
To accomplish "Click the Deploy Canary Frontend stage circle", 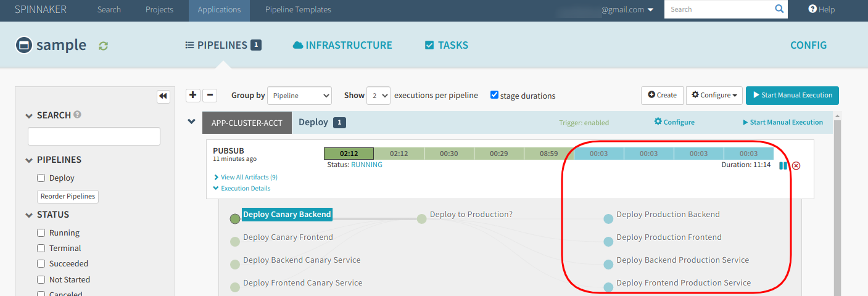I will pyautogui.click(x=234, y=241).
